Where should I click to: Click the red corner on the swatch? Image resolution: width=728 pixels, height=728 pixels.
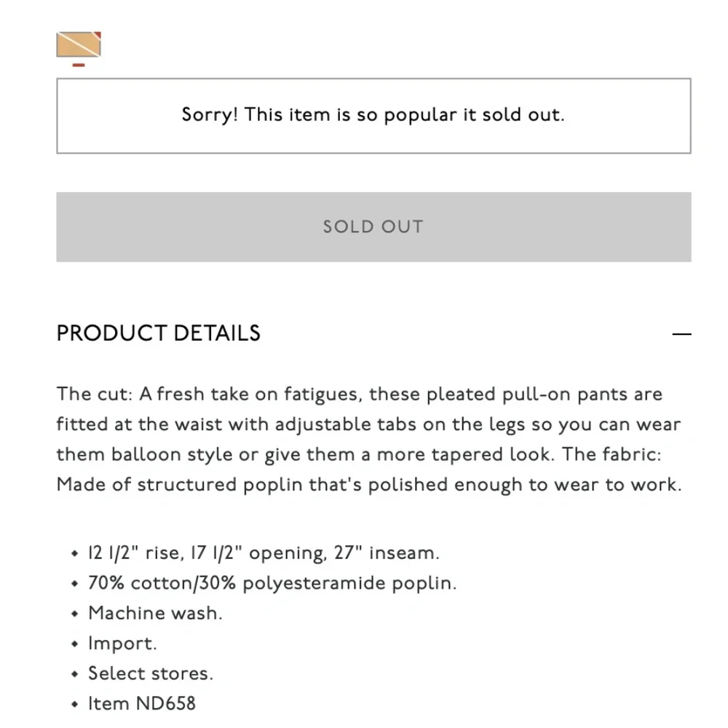(97, 36)
